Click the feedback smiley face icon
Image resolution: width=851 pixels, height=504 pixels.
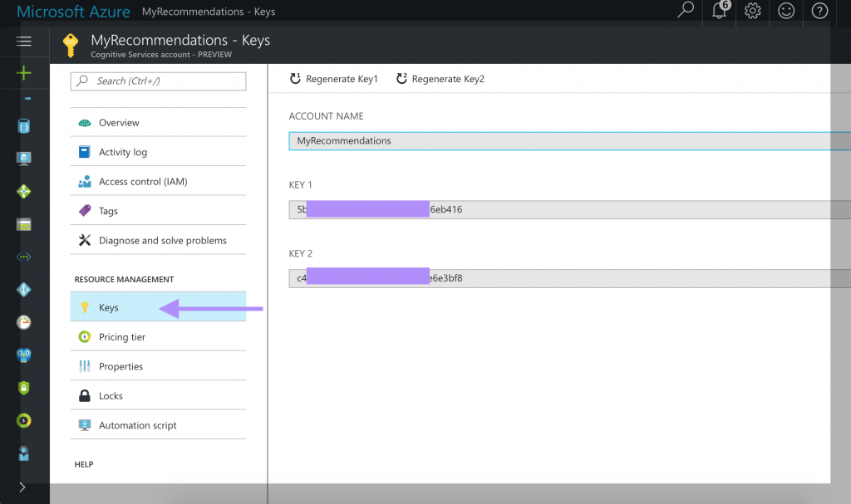(x=786, y=11)
